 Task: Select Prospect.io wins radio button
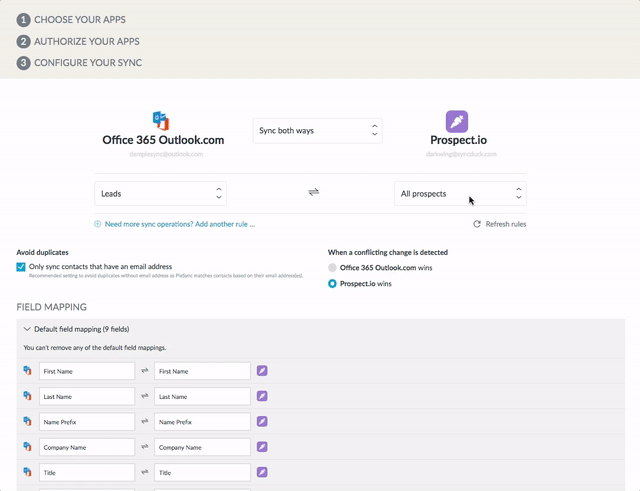pyautogui.click(x=332, y=284)
